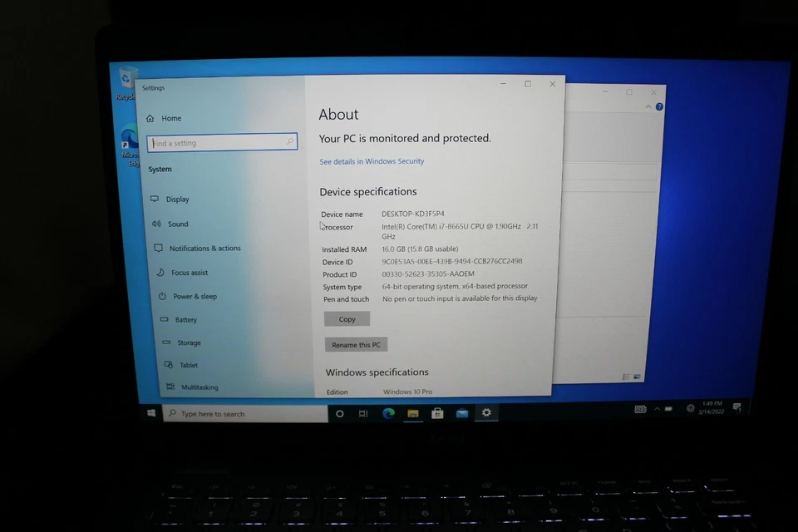Click the Product ID value 00330-52623-35305-AAOEM
This screenshot has height=532, width=798.
click(428, 273)
